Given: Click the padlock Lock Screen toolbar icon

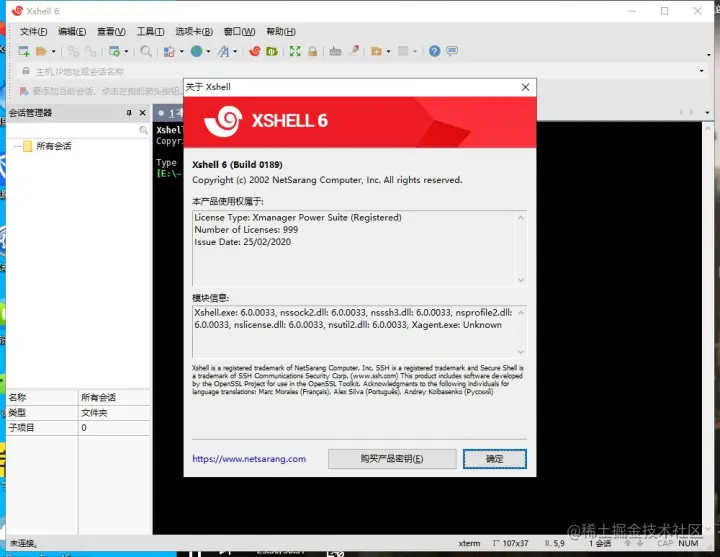Looking at the screenshot, I should [312, 51].
